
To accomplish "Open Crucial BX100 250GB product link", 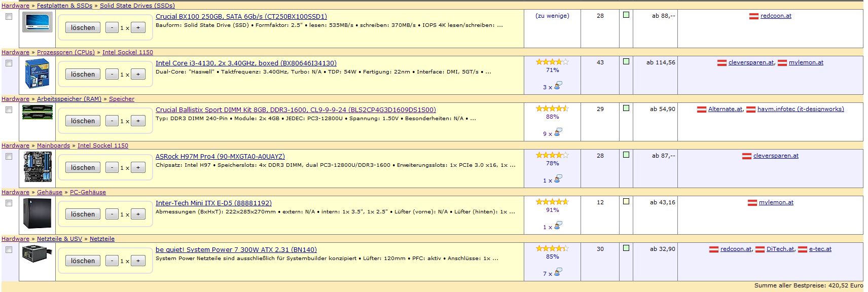I will (x=241, y=17).
